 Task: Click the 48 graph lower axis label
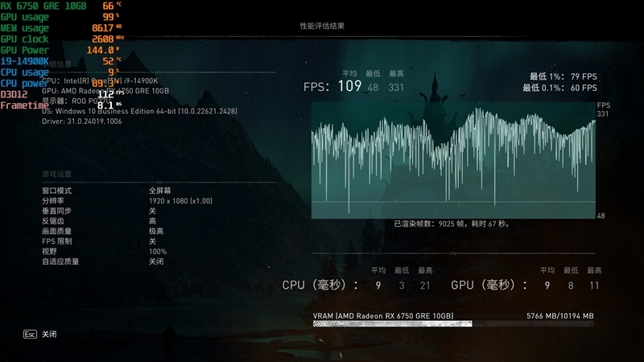[x=601, y=216]
